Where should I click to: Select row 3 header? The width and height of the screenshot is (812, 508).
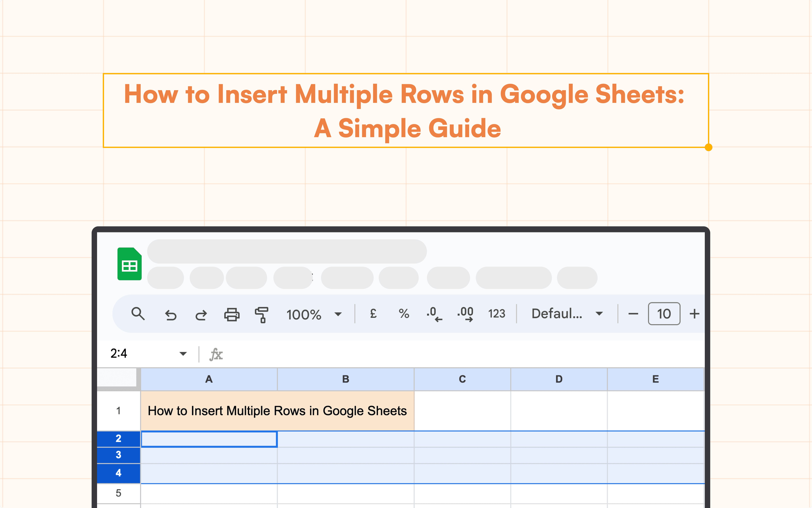tap(118, 455)
